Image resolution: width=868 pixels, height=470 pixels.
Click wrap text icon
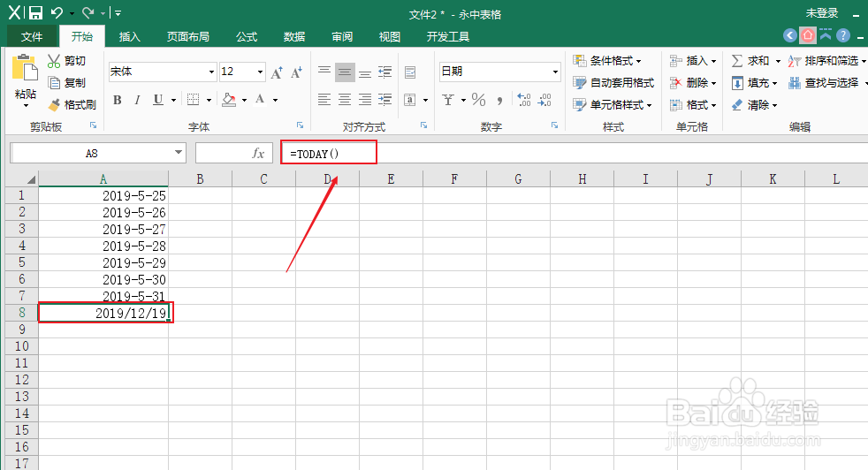click(x=410, y=72)
